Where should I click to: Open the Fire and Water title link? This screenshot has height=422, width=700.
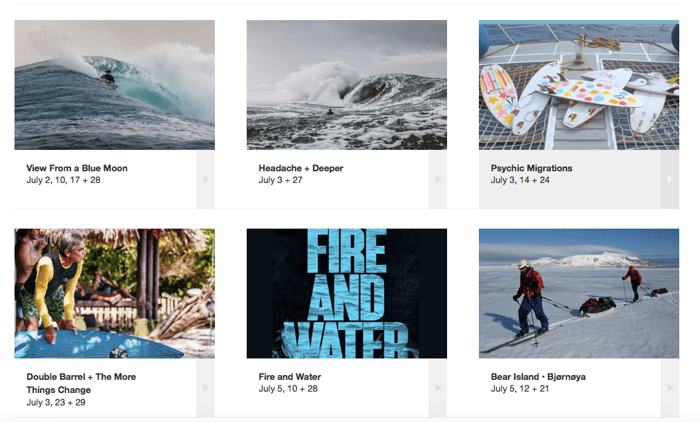click(x=290, y=377)
